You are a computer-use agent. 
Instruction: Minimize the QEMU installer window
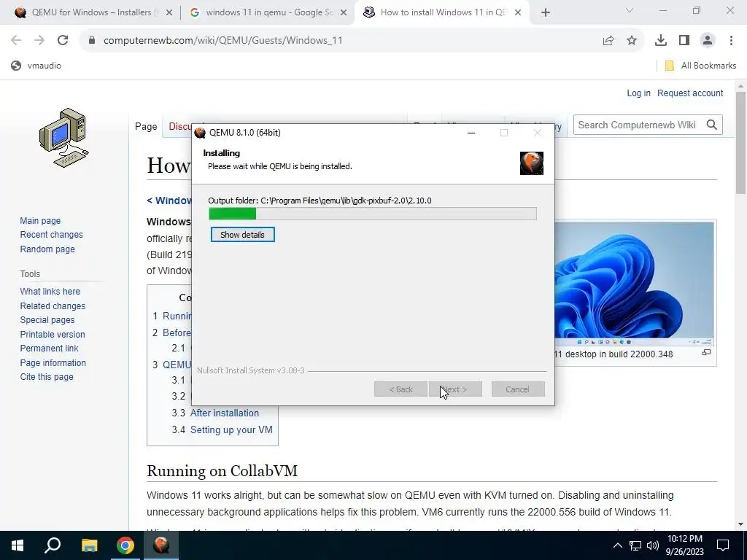tap(471, 133)
